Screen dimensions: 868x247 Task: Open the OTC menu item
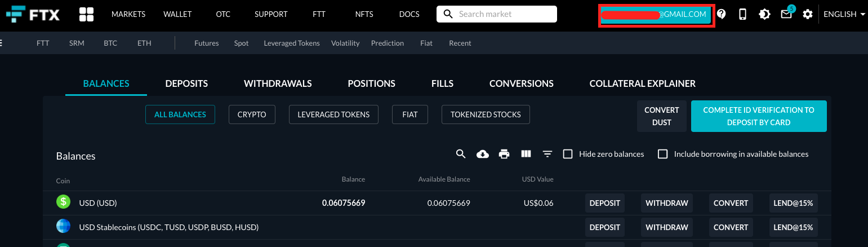pos(223,14)
